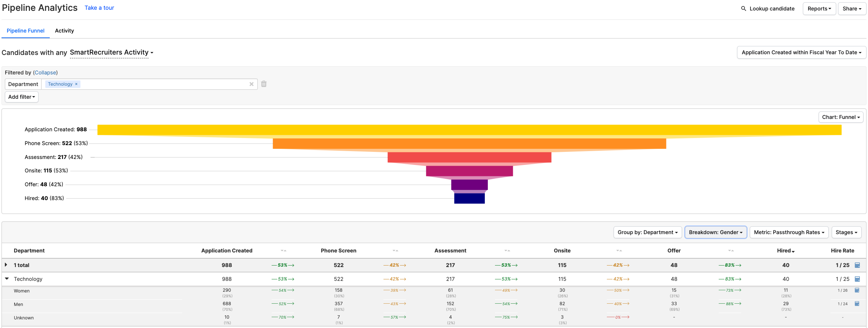The width and height of the screenshot is (868, 328).
Task: Open the Chart: Funnel dropdown
Action: (841, 117)
